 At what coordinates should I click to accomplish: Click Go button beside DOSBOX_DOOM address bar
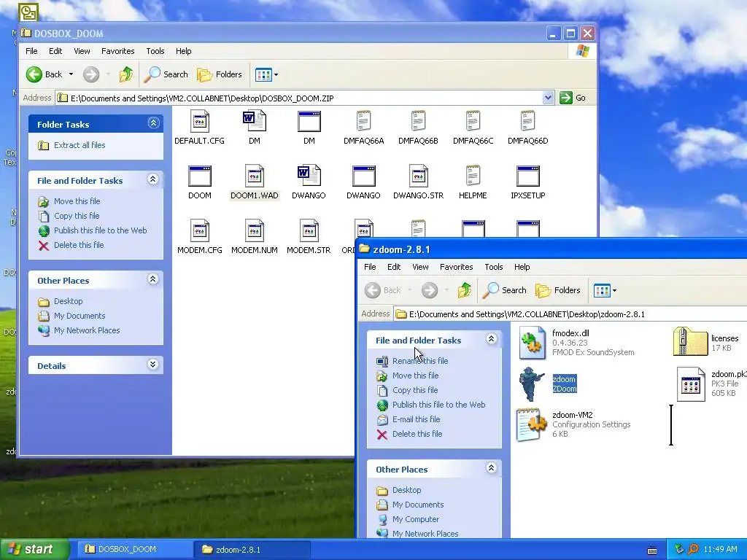[x=573, y=98]
